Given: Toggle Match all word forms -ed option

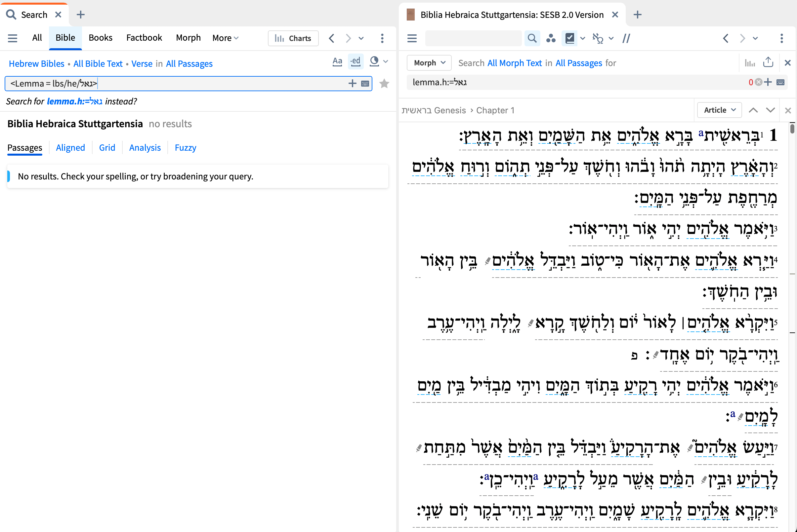Looking at the screenshot, I should [x=355, y=61].
